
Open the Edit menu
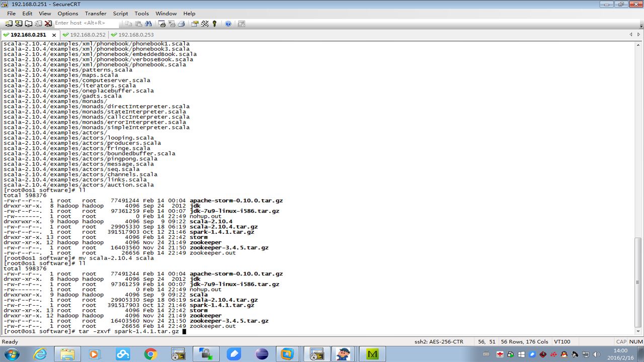click(27, 14)
